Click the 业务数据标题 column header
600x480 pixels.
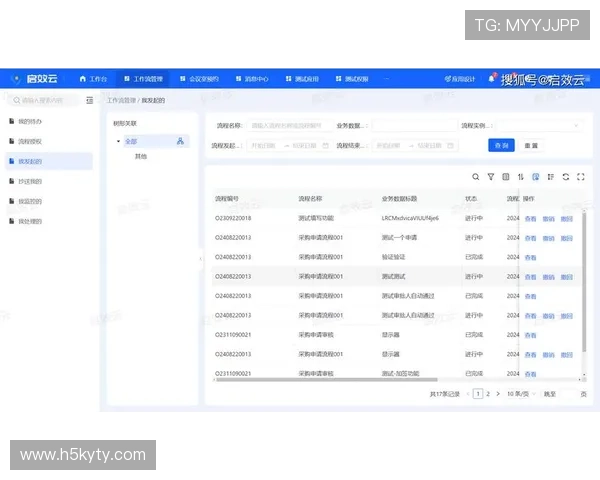click(399, 199)
